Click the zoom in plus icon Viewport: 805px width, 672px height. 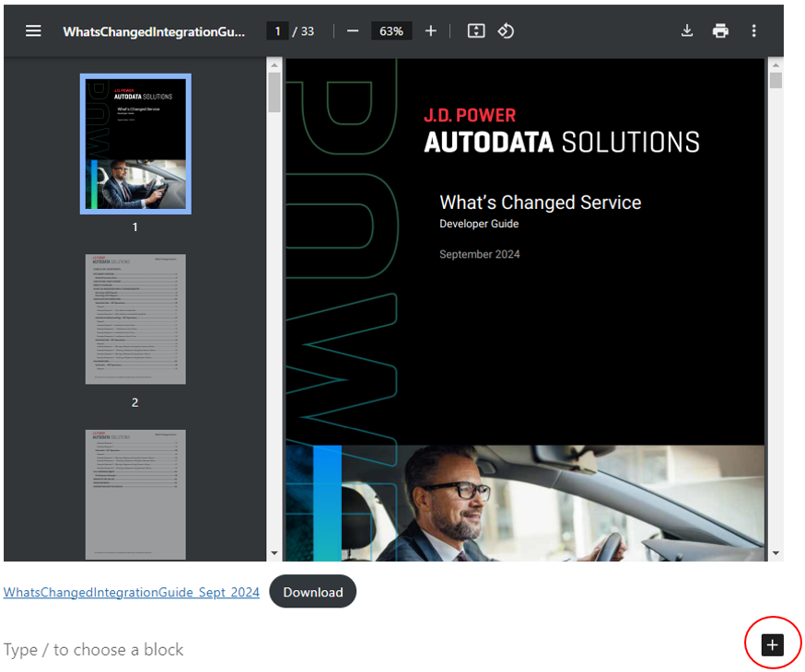click(x=430, y=30)
